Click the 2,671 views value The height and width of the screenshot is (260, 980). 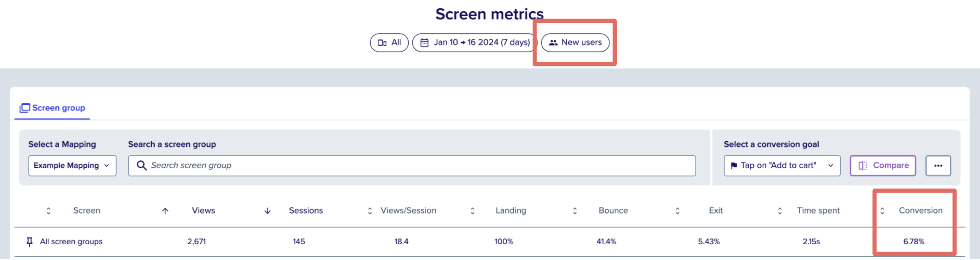(196, 242)
